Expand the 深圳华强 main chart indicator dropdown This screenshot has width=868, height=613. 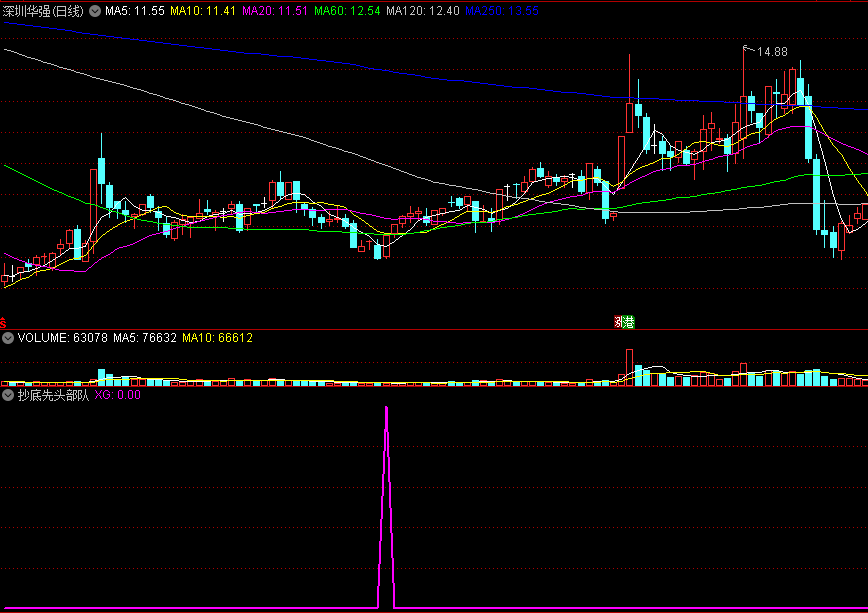pyautogui.click(x=95, y=11)
